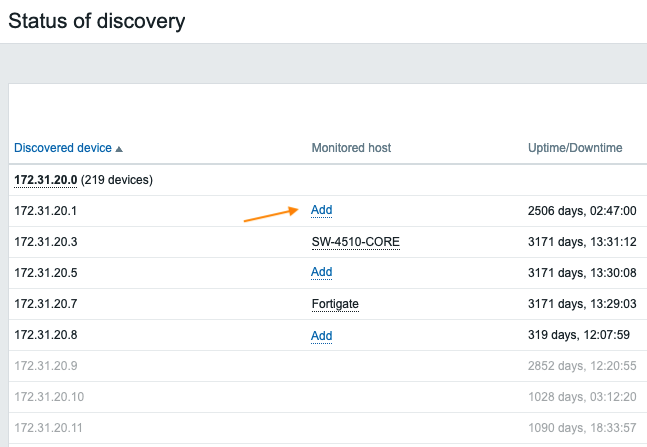Sort by the Discovered device column header
Image resolution: width=647 pixels, height=447 pixels.
62,148
